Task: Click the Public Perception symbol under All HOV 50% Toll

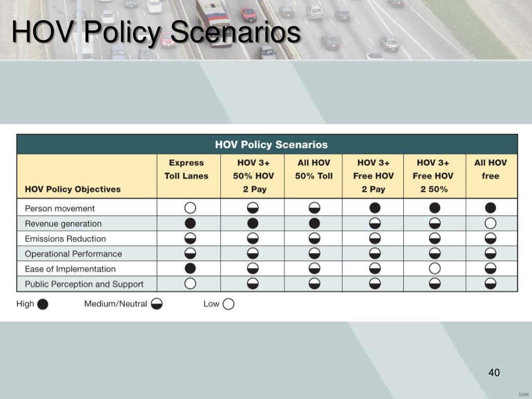Action: click(314, 283)
